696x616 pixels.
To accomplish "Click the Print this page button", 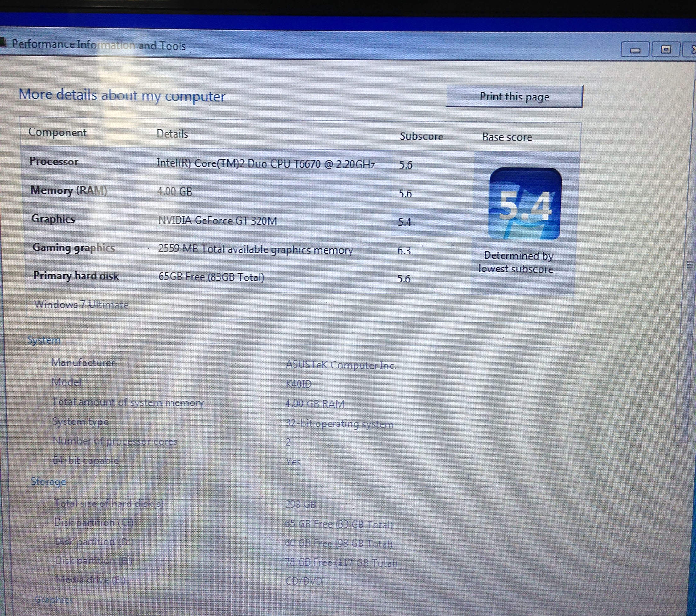I will point(514,97).
